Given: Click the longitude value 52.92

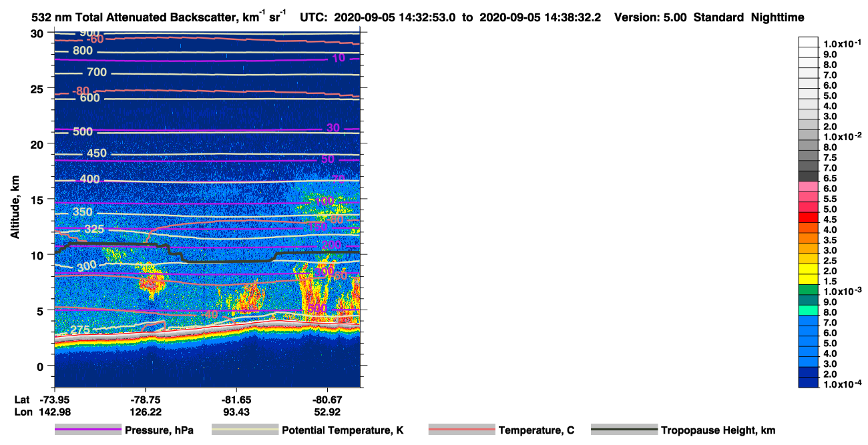Looking at the screenshot, I should [x=327, y=412].
